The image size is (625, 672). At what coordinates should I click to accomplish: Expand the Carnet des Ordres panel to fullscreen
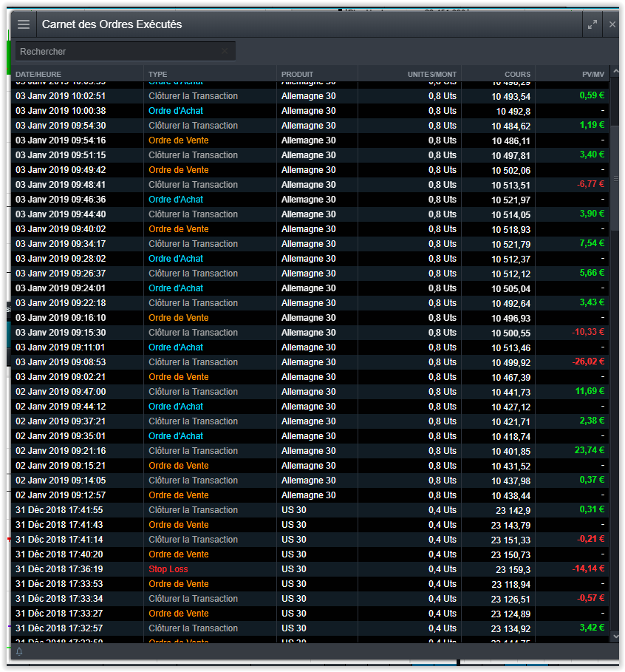tap(592, 24)
